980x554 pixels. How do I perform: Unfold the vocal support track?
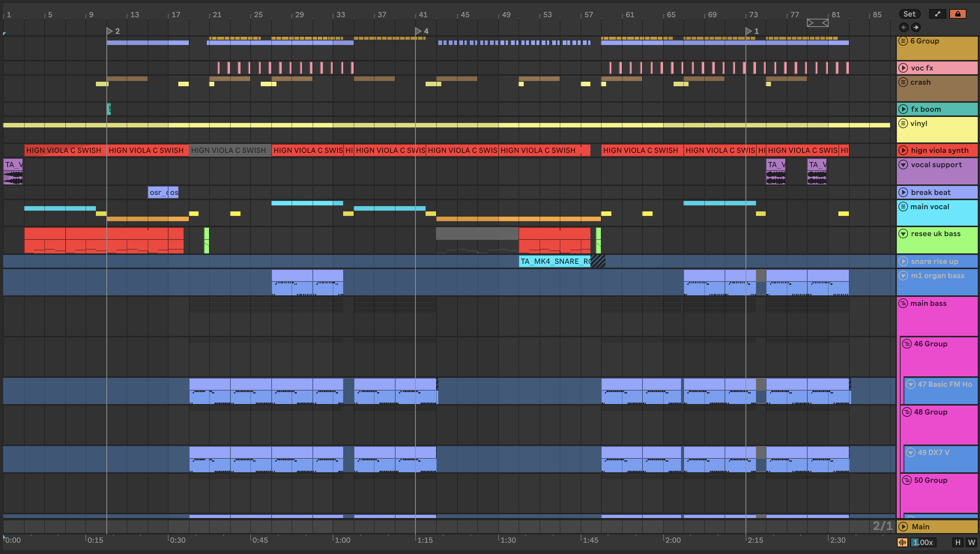coord(903,165)
